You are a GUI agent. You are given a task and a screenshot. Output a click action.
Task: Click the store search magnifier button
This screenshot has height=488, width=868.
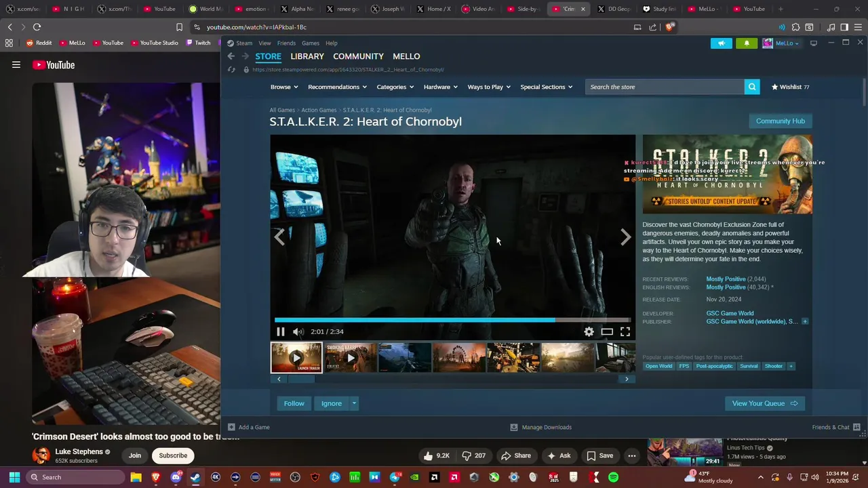point(752,87)
